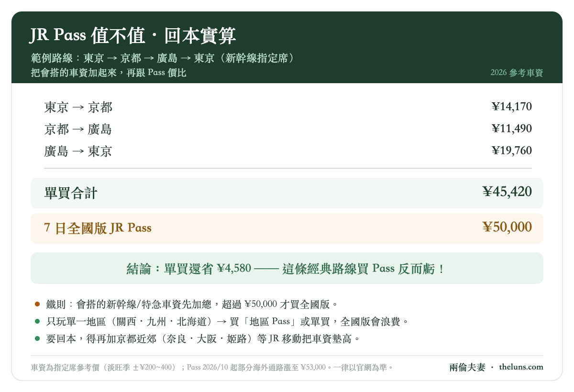
Task: Click the total '¥45,420'
Action: tap(507, 192)
